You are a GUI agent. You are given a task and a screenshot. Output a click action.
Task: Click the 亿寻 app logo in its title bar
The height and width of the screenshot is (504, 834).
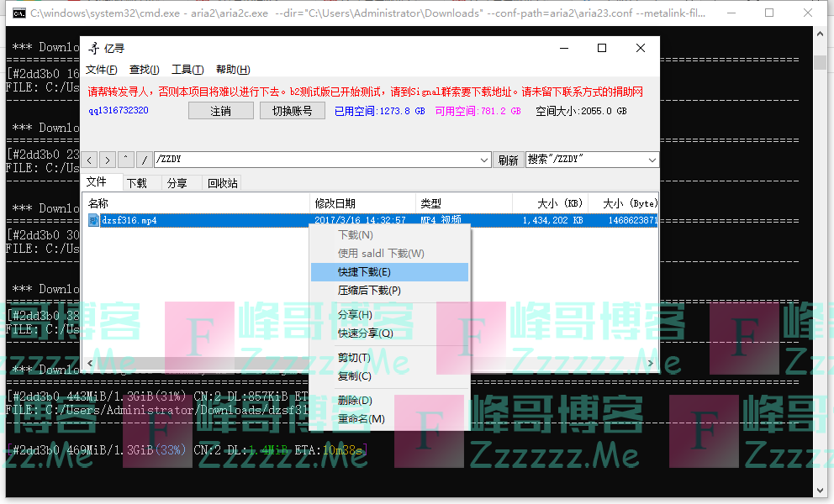(x=94, y=49)
